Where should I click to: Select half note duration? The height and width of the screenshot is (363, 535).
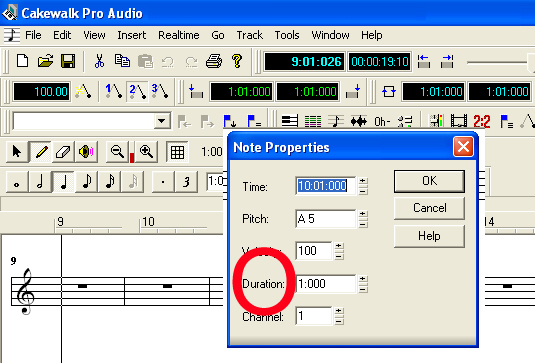[x=40, y=182]
